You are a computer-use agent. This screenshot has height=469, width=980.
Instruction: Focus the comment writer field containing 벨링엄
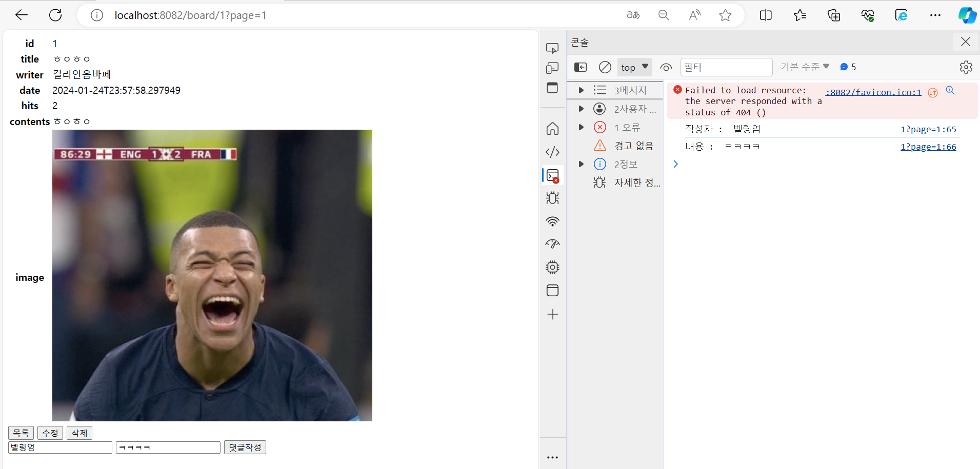pos(60,447)
